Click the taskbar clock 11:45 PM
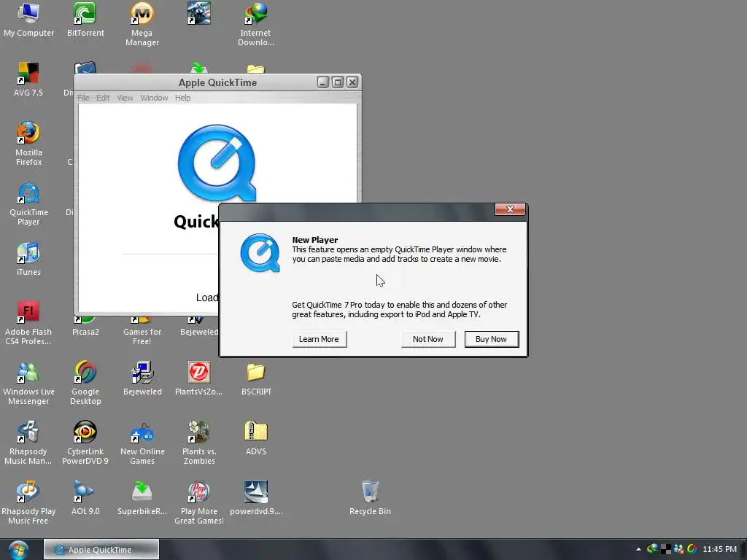This screenshot has width=747, height=560. 719,550
